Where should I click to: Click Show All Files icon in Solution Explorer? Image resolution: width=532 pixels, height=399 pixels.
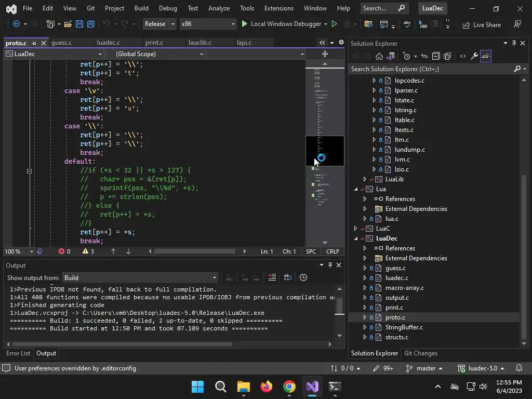(x=447, y=56)
